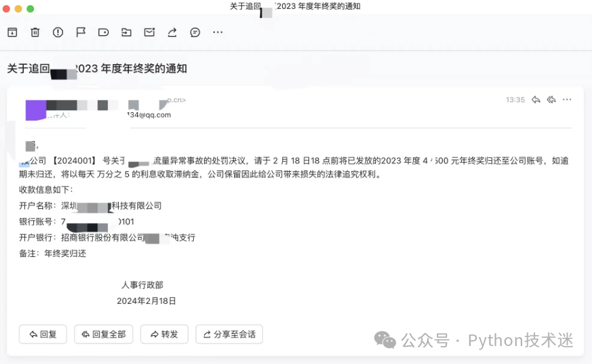The image size is (592, 364).
Task: Add a tag using the label icon
Action: pos(103,33)
